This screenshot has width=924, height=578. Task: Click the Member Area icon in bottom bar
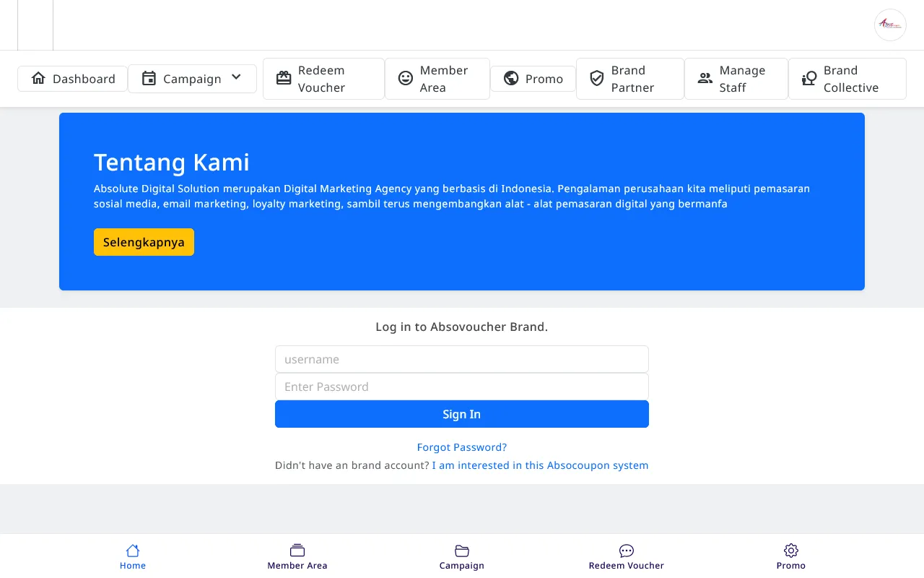coord(297,551)
